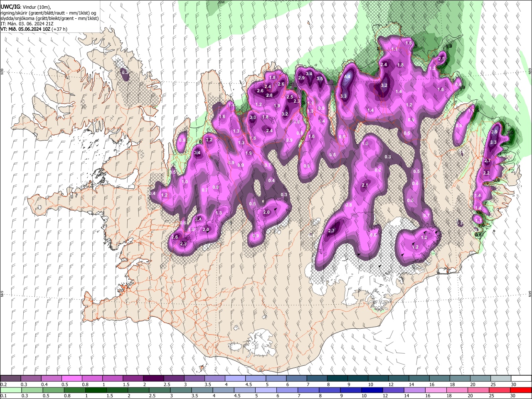Select the 'Vindur (10m)' label in header
Screen dimensions: 532x399
point(36,7)
